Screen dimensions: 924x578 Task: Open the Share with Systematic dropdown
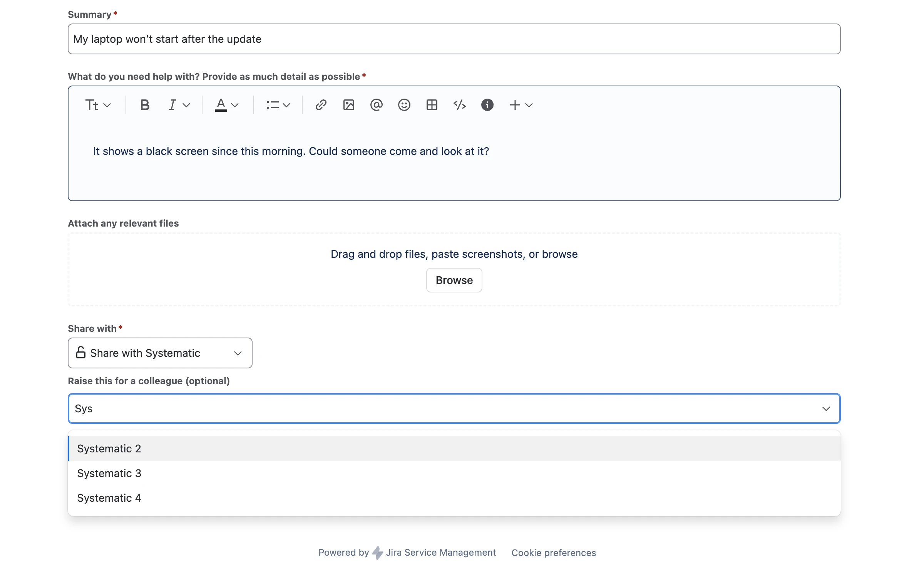[160, 353]
